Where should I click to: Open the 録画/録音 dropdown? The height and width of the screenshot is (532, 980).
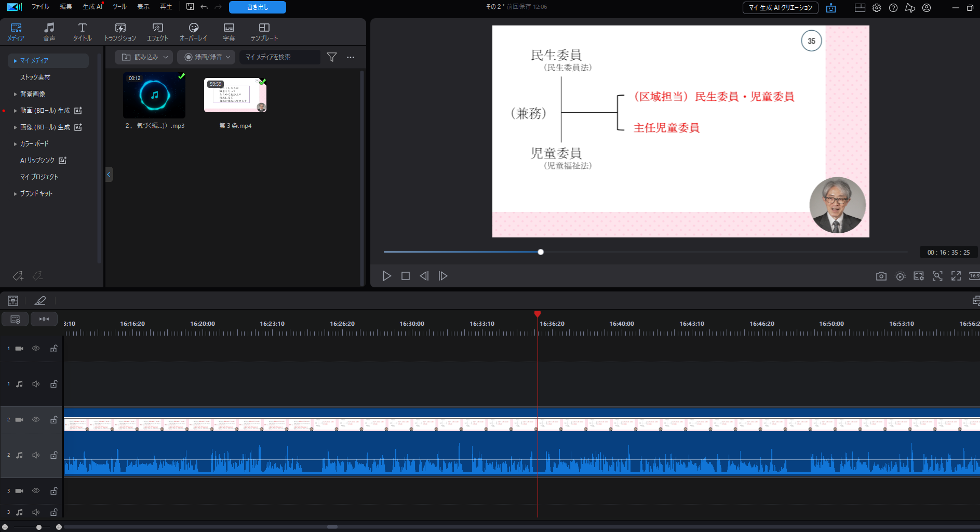click(x=206, y=57)
